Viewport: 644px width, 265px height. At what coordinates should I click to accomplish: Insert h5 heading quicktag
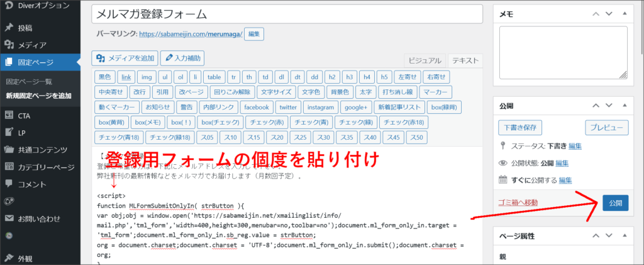(x=384, y=77)
